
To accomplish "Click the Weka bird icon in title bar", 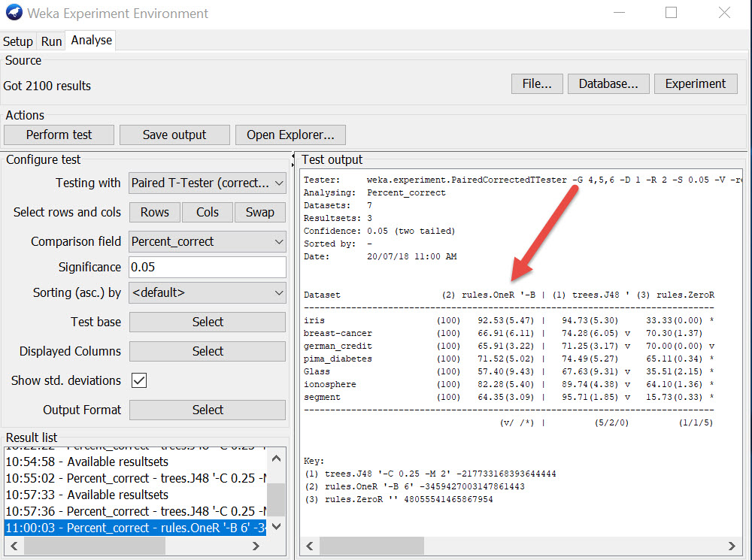I will (x=14, y=14).
